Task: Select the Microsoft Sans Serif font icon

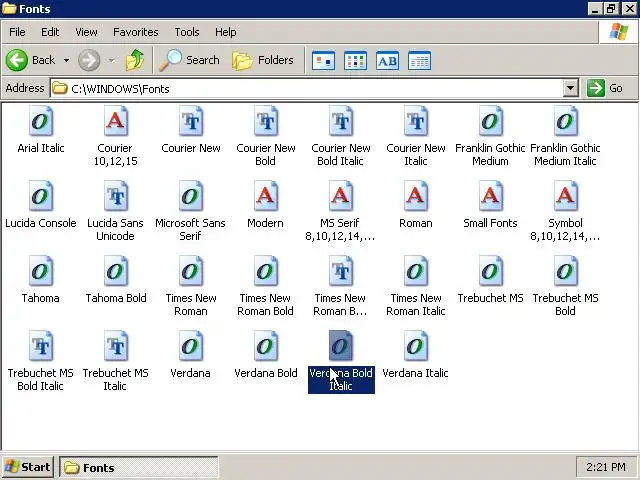Action: (191, 196)
